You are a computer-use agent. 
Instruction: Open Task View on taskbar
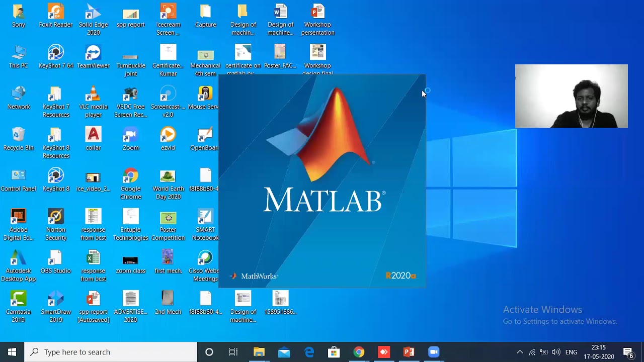[233, 352]
